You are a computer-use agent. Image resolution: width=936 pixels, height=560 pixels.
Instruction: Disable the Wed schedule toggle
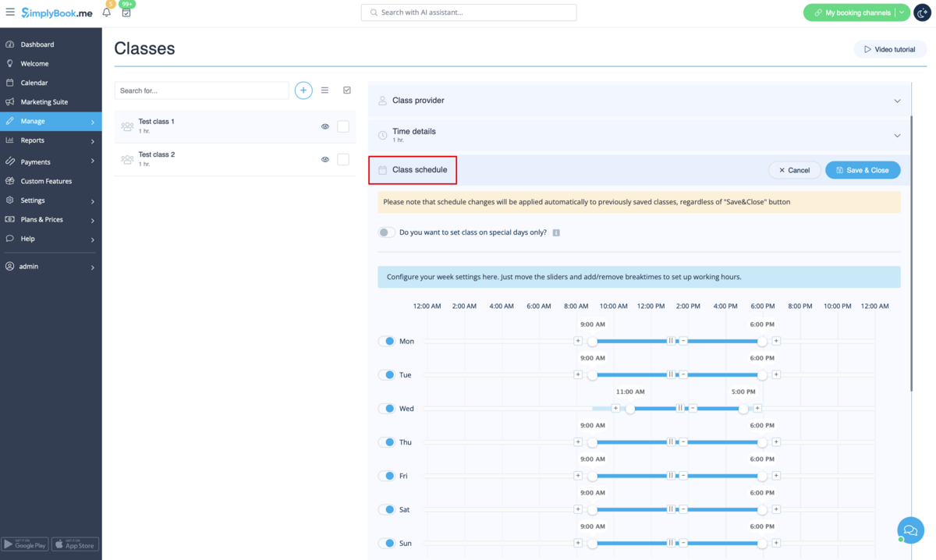click(x=387, y=409)
